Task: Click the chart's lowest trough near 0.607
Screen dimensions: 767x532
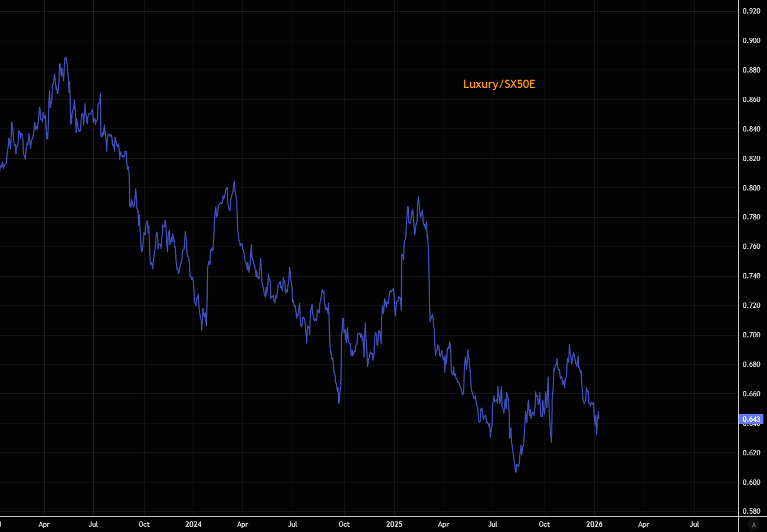Action: tap(516, 472)
